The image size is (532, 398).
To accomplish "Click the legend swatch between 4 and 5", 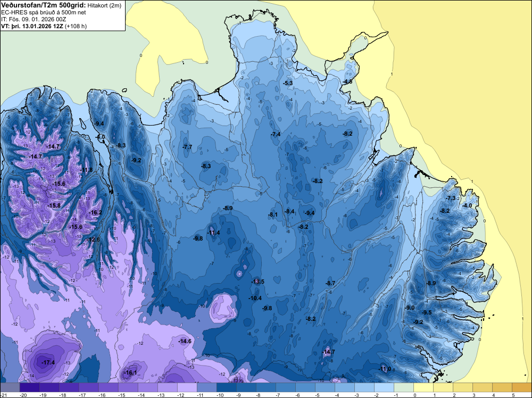I will 502,387.
